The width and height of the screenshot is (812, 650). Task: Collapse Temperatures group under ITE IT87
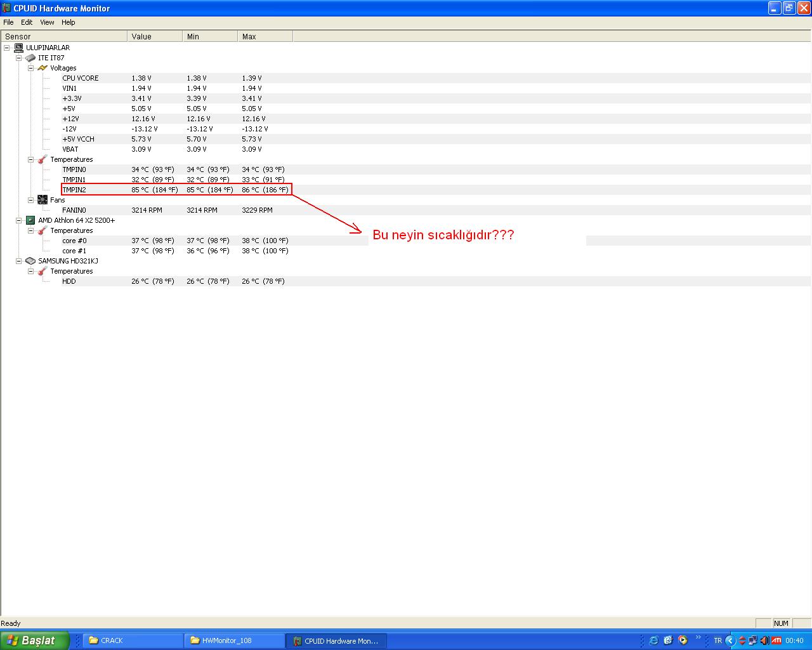click(x=30, y=159)
